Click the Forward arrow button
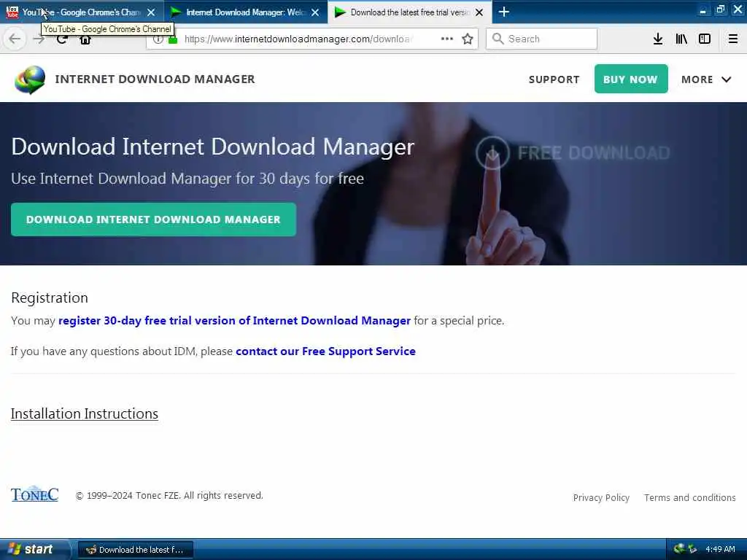The image size is (747, 560). 39,39
